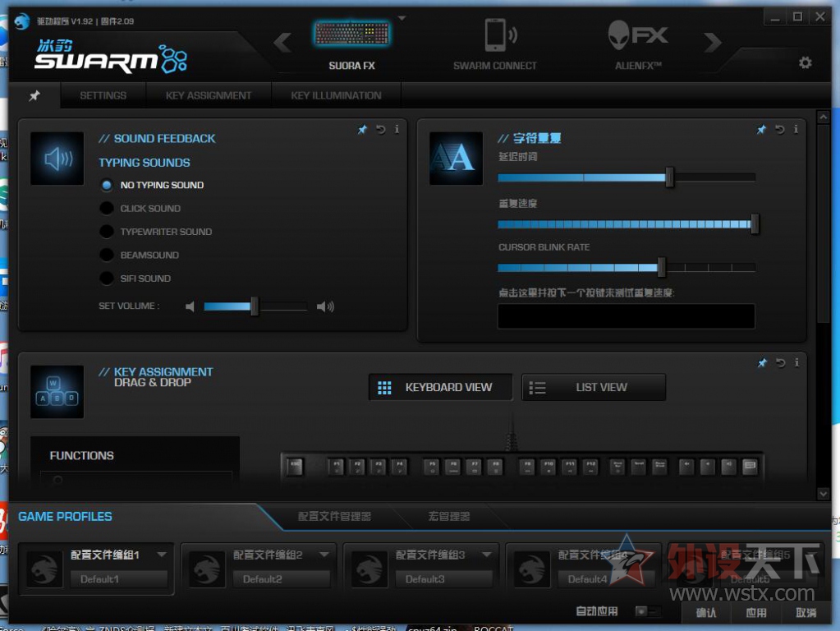
Task: Show info for the Key Assignment panel
Action: click(x=796, y=362)
